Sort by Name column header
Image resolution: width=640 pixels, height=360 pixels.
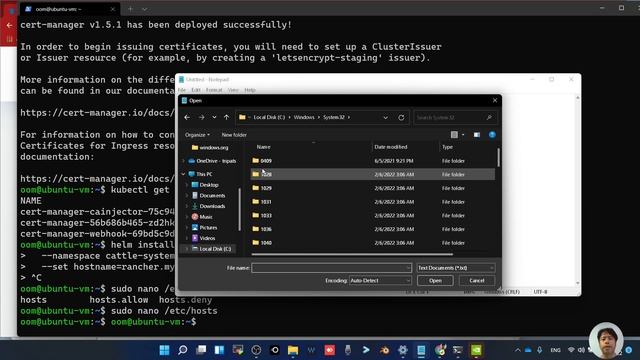263,147
